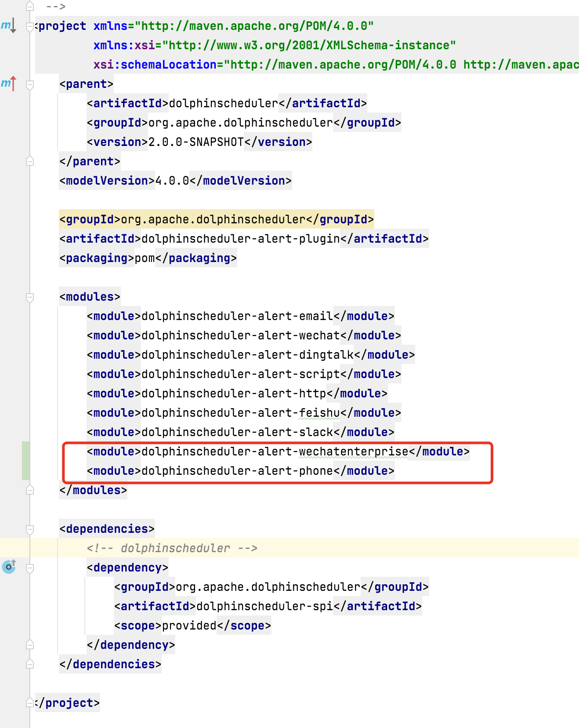Screen dimensions: 579x728
Task: Click the Maven up-arrow gutter icon at parent line
Action: [x=9, y=83]
